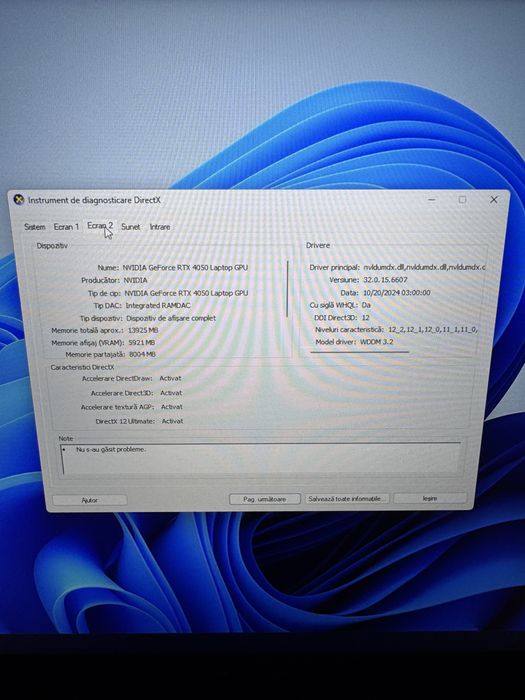The height and width of the screenshot is (700, 525).
Task: Click the Driver principal nvldumdx.dll value
Action: [x=424, y=267]
